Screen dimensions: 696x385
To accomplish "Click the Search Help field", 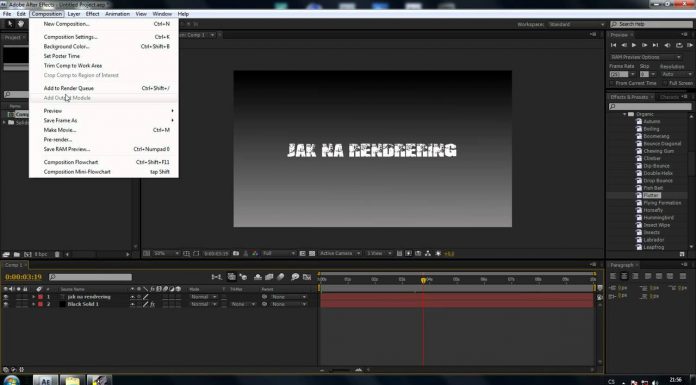I will [x=651, y=24].
